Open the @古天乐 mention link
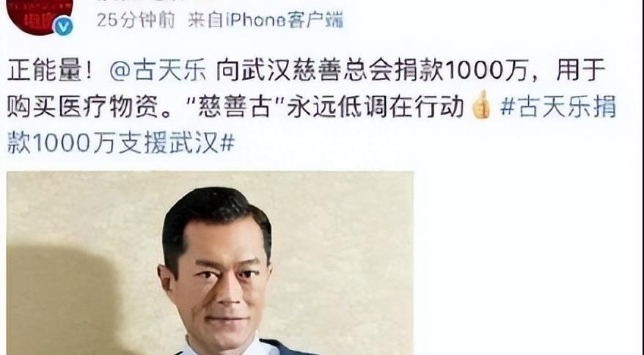The width and height of the screenshot is (644, 355). [158, 70]
